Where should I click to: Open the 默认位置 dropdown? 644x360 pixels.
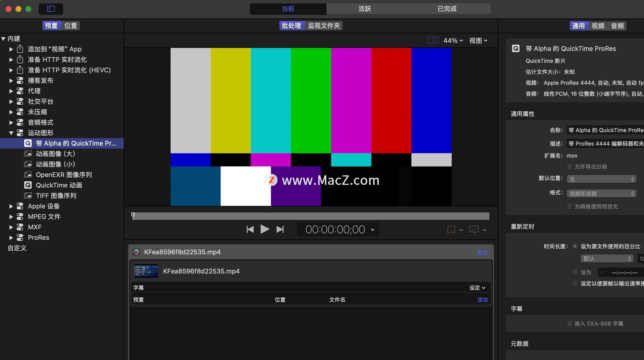point(601,179)
